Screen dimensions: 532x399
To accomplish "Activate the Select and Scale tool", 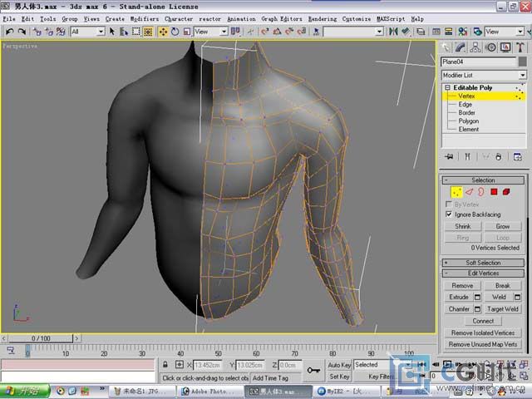I will point(186,32).
